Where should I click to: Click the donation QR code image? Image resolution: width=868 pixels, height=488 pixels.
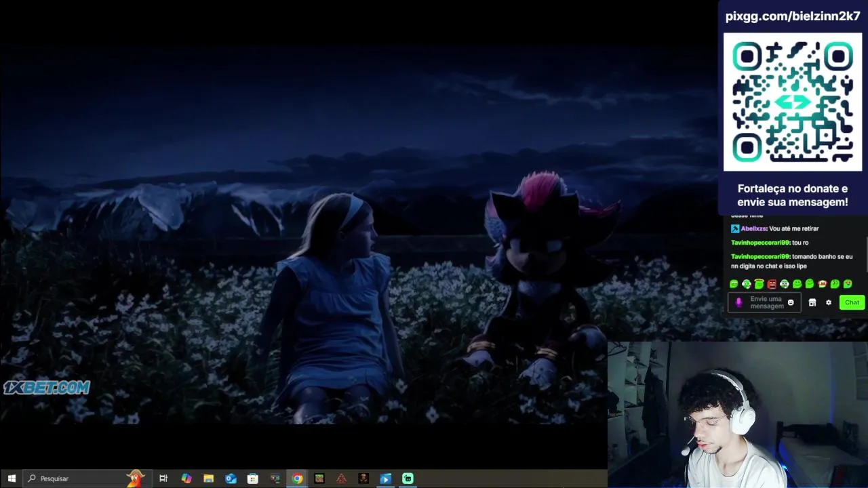tap(793, 102)
